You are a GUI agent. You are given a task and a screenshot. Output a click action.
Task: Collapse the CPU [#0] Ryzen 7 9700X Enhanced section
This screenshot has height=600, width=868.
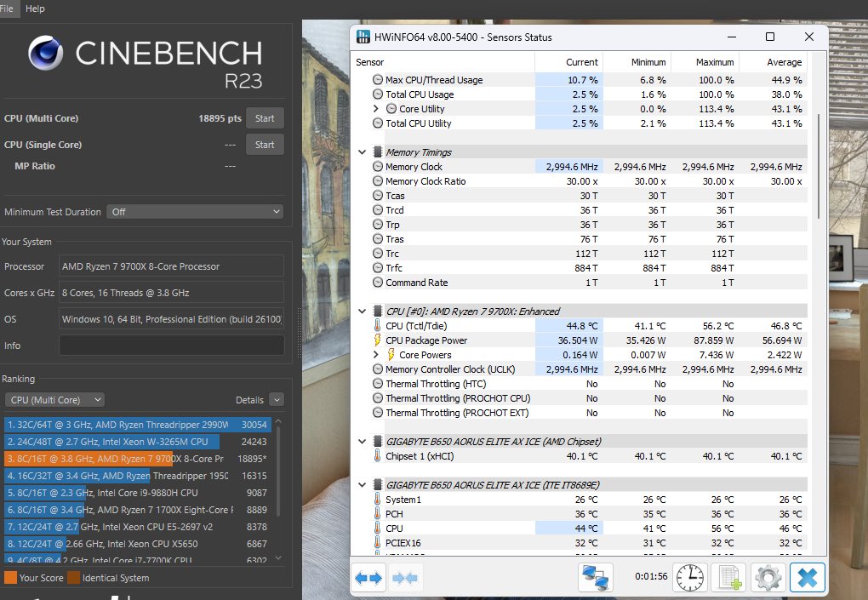point(362,311)
